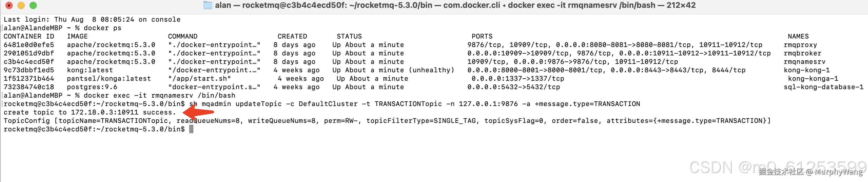Click the folder proxy icon in title bar
Viewport: 868px width, 182px height.
click(x=208, y=5)
